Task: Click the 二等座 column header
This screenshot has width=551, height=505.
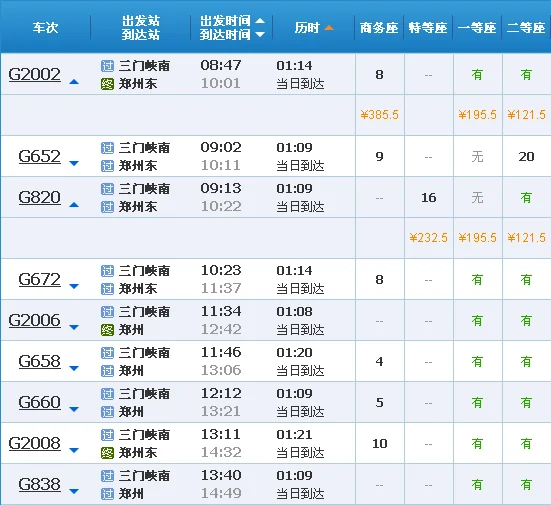Action: tap(526, 27)
